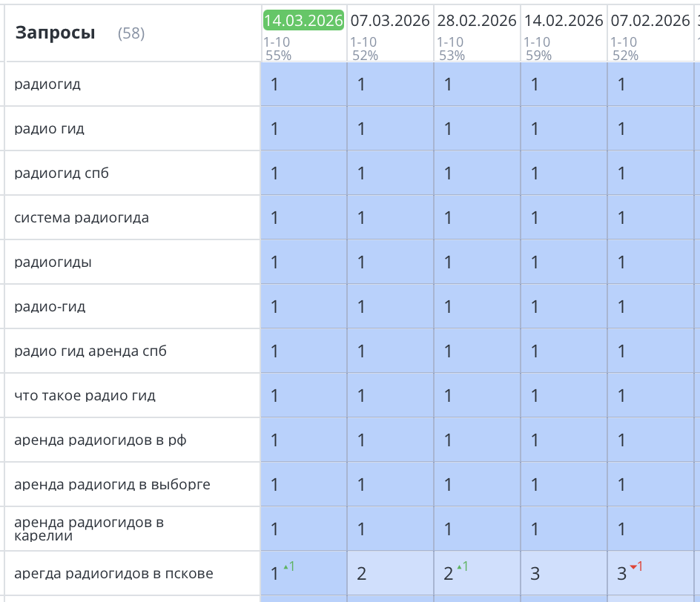Click the red down-arrow next to '3' under 07.02.2026
700x602 pixels.
coord(635,567)
